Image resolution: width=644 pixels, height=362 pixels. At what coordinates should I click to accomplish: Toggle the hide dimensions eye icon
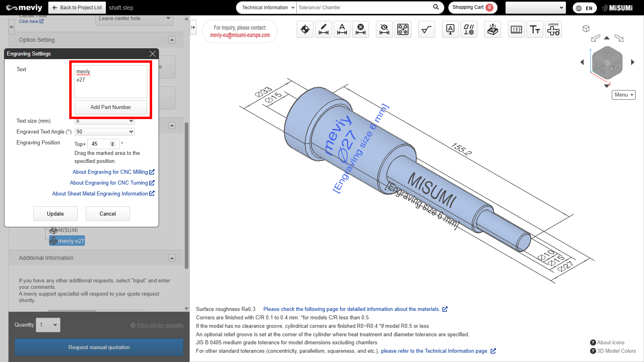pos(384,29)
